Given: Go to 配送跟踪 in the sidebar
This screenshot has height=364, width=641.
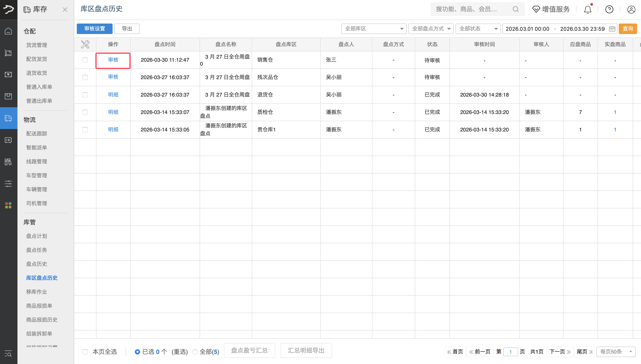Looking at the screenshot, I should pos(36,133).
